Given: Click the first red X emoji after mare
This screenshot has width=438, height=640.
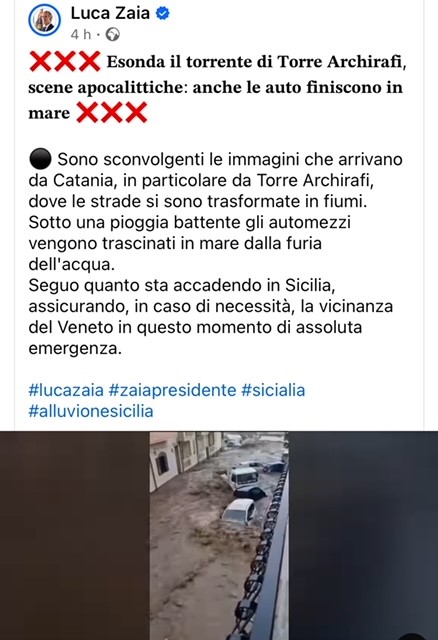Looking at the screenshot, I should pyautogui.click(x=87, y=113).
